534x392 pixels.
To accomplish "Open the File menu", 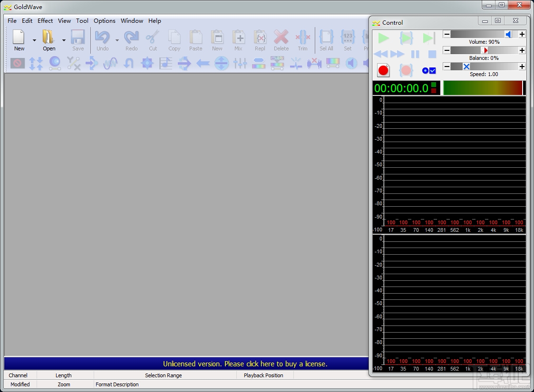I will coord(12,21).
